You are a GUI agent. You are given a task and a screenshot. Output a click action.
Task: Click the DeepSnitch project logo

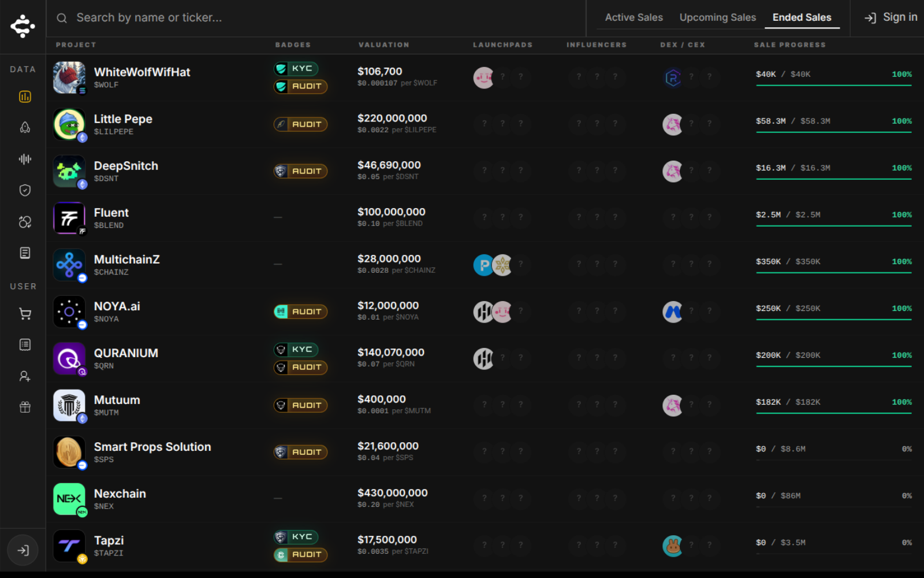[69, 171]
